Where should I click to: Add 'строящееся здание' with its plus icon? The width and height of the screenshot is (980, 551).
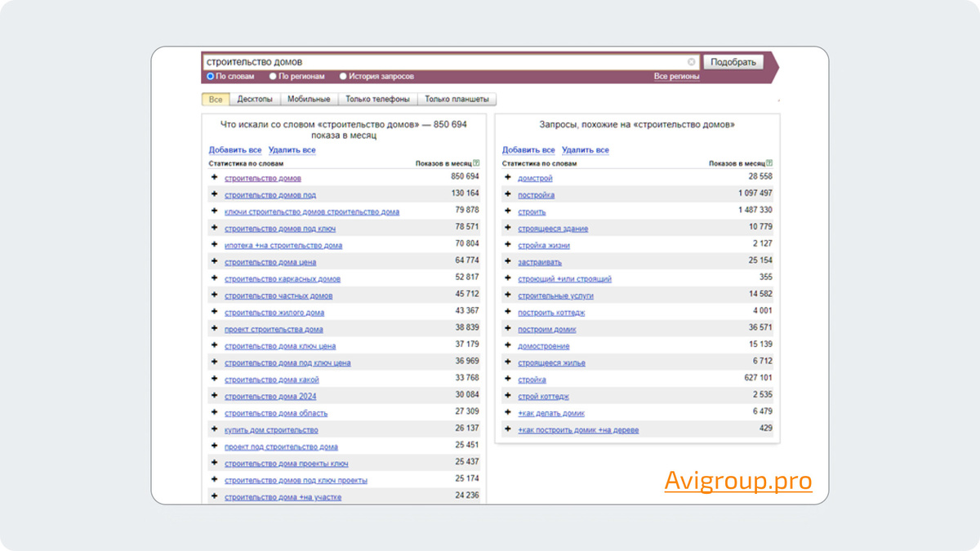508,228
